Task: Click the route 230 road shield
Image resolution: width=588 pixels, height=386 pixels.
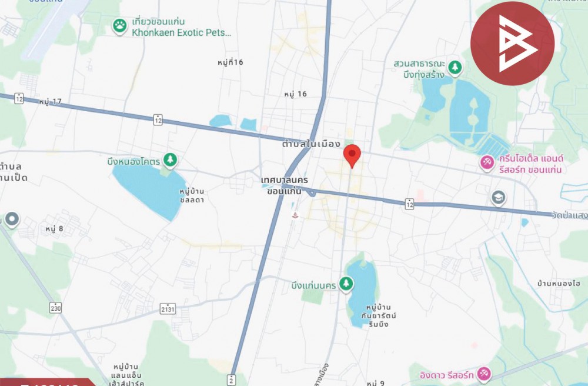Action: (x=55, y=308)
